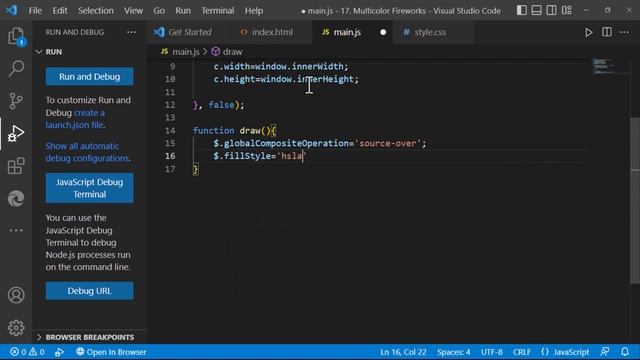
Task: Click the Run and Debug button
Action: pyautogui.click(x=89, y=77)
